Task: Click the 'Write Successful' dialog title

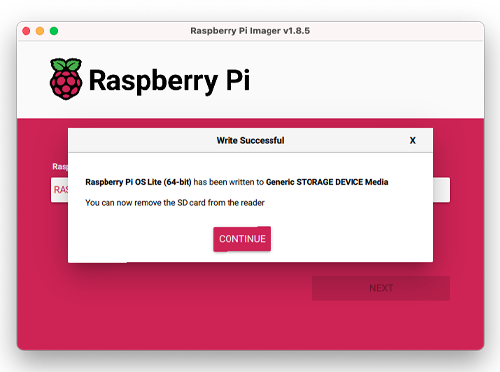Action: 250,141
